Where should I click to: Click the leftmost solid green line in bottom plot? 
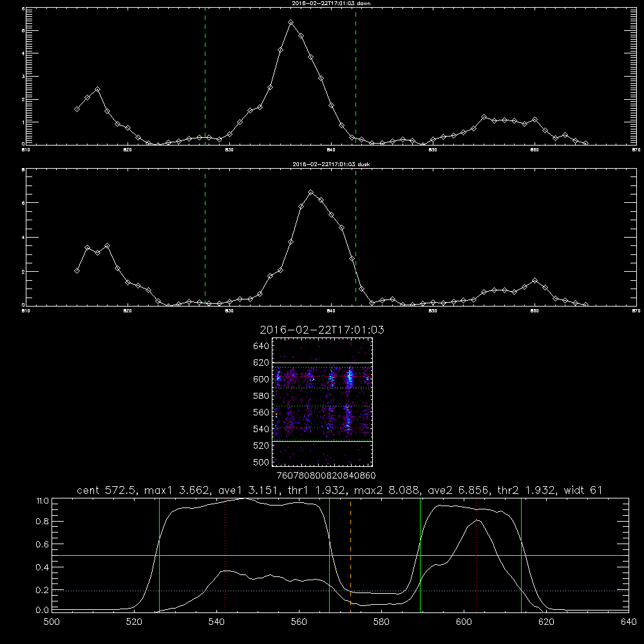[x=159, y=555]
